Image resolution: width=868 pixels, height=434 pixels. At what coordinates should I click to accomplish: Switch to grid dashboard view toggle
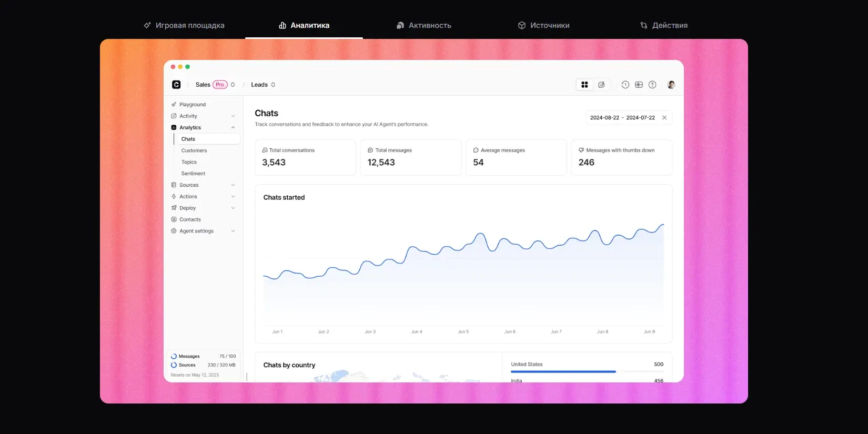coord(584,85)
